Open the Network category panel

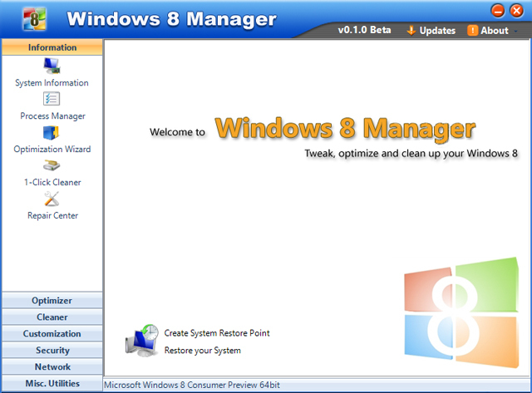point(52,367)
